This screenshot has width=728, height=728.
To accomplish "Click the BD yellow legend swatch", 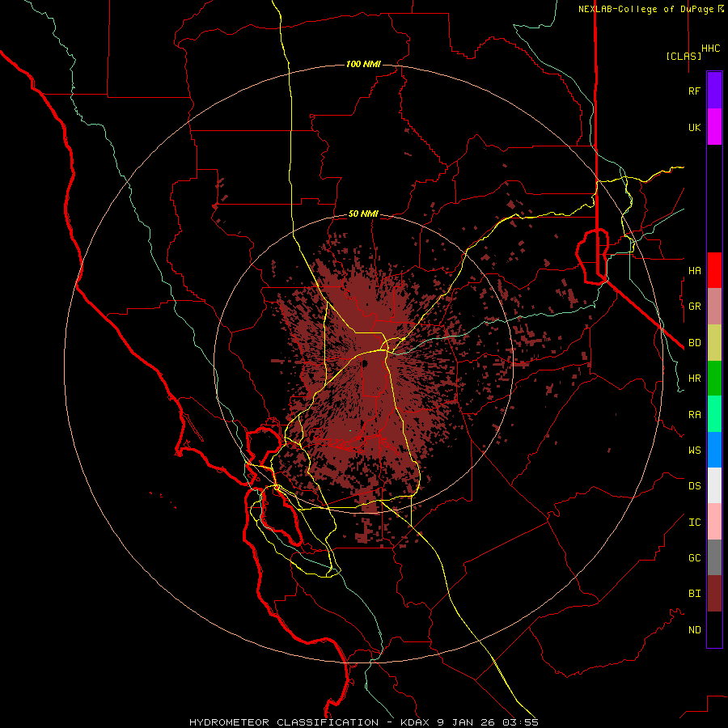I will pyautogui.click(x=714, y=343).
